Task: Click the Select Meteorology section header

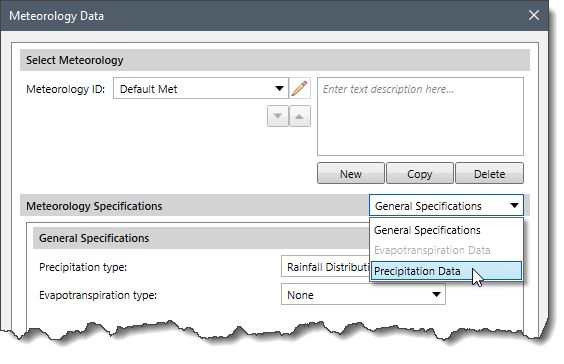Action: 275,60
